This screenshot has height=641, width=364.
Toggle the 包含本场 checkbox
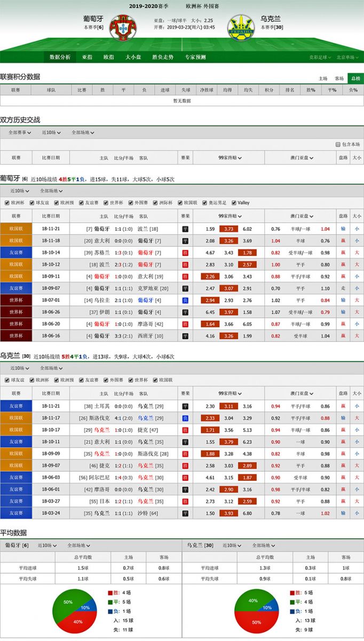click(x=338, y=144)
